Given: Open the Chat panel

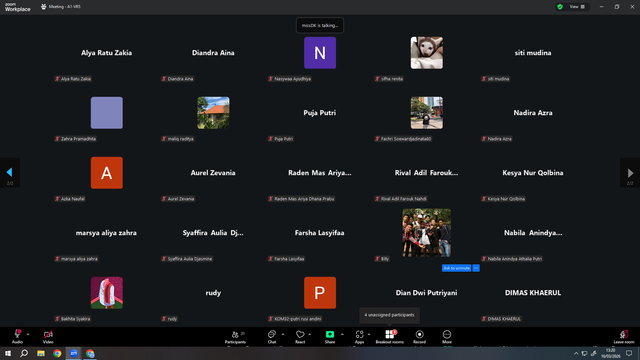Looking at the screenshot, I should click(x=272, y=337).
